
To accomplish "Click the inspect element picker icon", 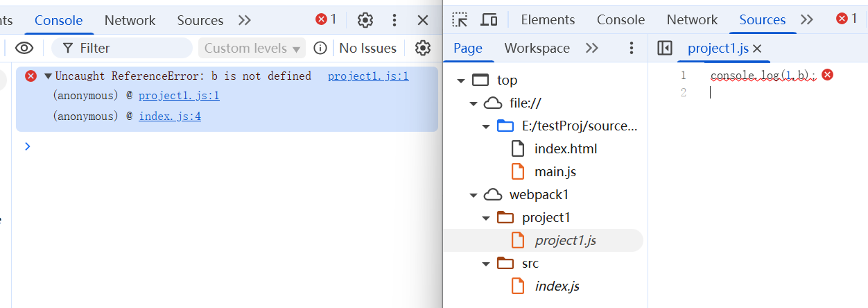I will (460, 19).
